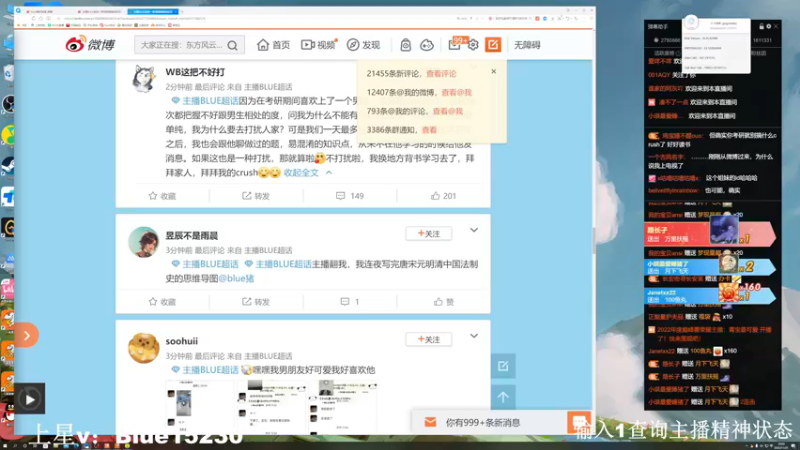Open the 你有999+条新消息 message bar
This screenshot has width=800, height=450.
click(490, 422)
